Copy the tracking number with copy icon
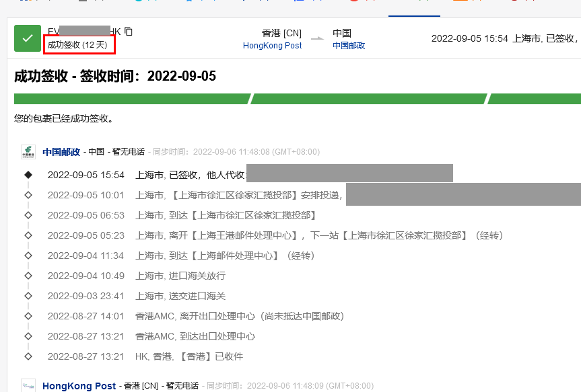 129,32
